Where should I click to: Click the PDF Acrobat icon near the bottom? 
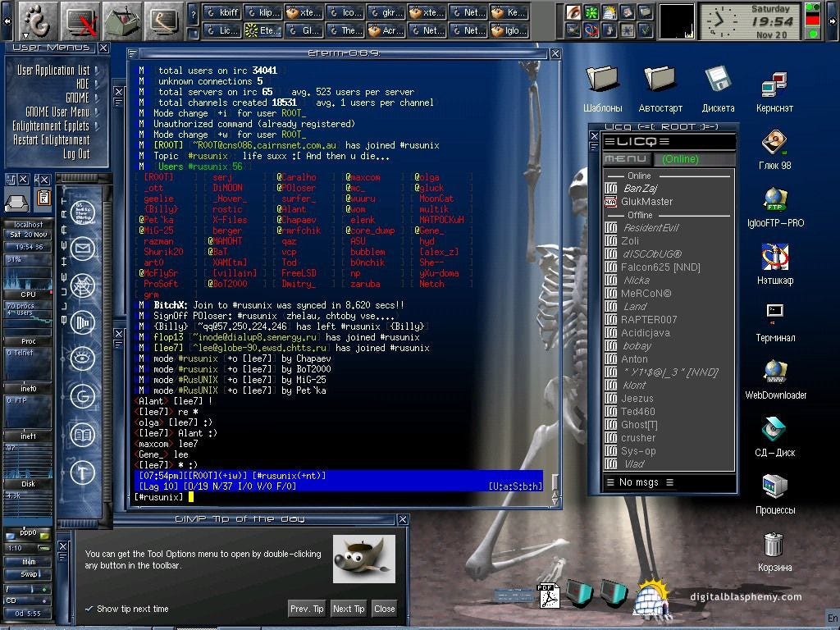point(549,596)
